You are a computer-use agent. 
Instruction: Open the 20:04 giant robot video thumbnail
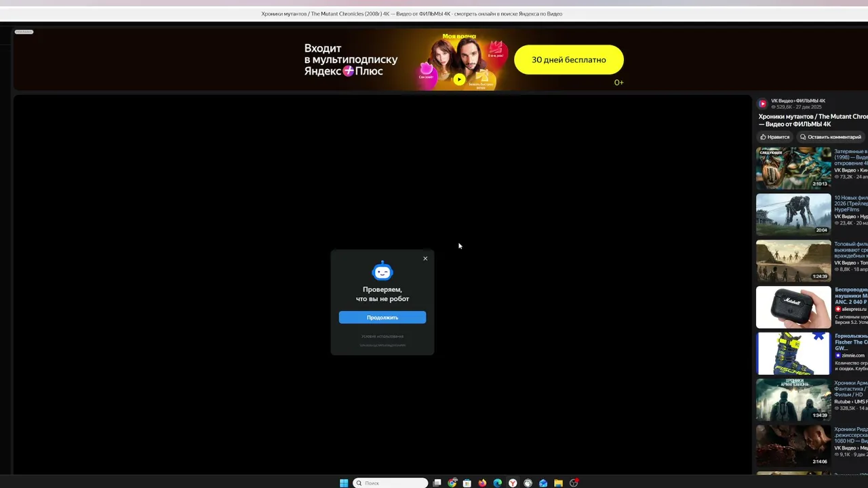793,214
